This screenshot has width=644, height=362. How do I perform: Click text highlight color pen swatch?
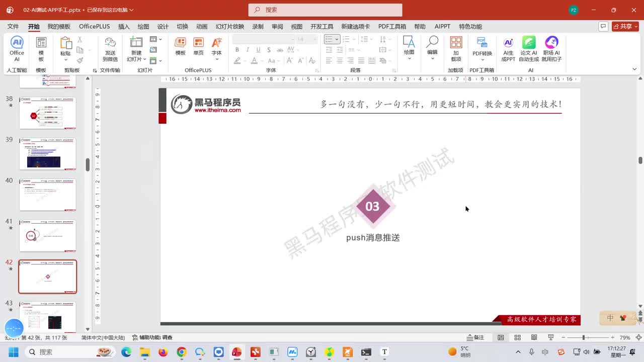pyautogui.click(x=237, y=60)
